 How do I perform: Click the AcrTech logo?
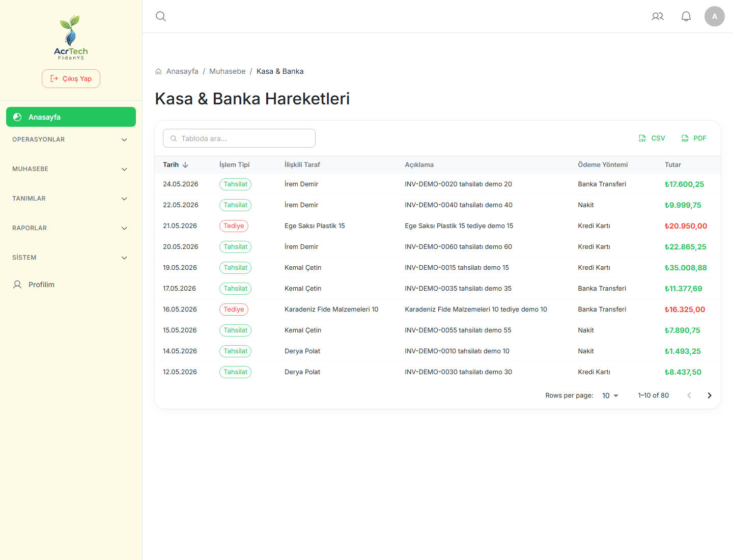click(71, 38)
